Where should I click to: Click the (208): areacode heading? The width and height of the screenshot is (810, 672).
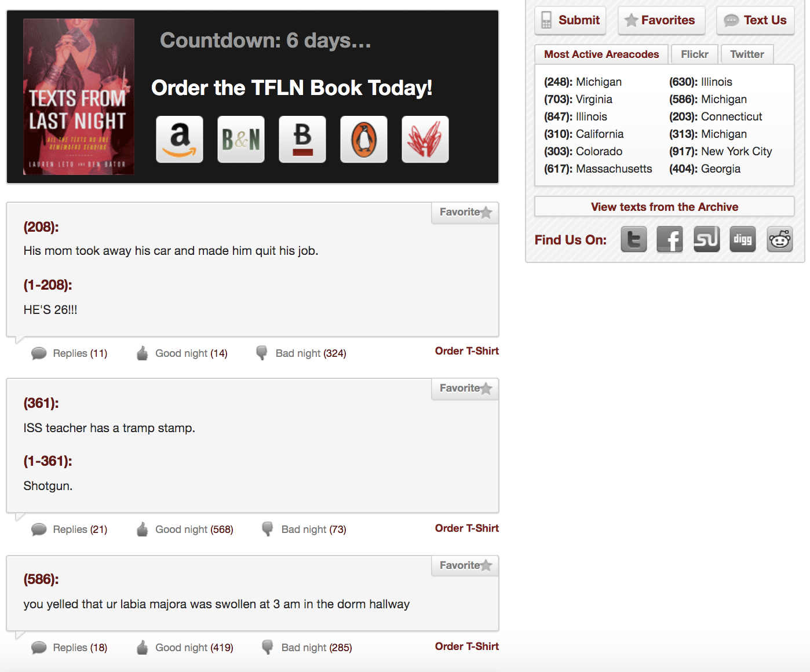(41, 227)
